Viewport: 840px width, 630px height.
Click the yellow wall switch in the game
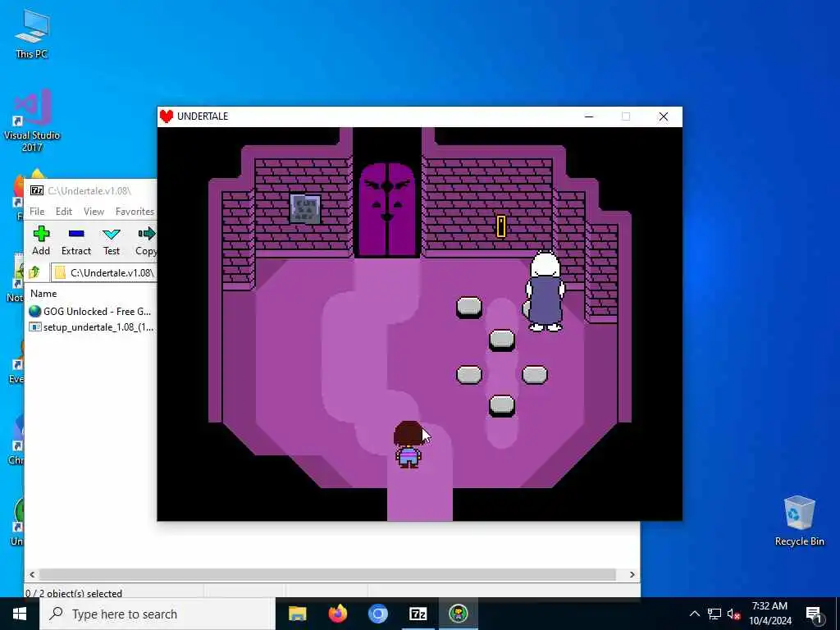tap(501, 226)
